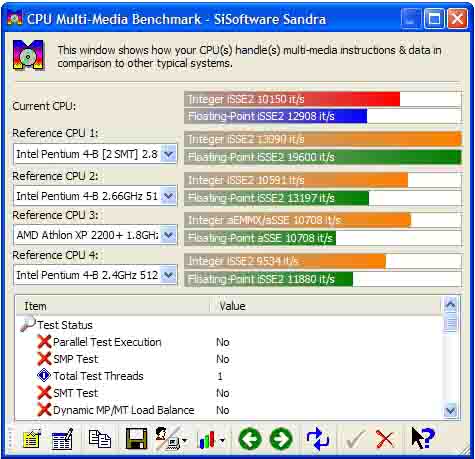Open the Reference CPU 2 dropdown
Screen dimensions: 475x459
click(168, 196)
